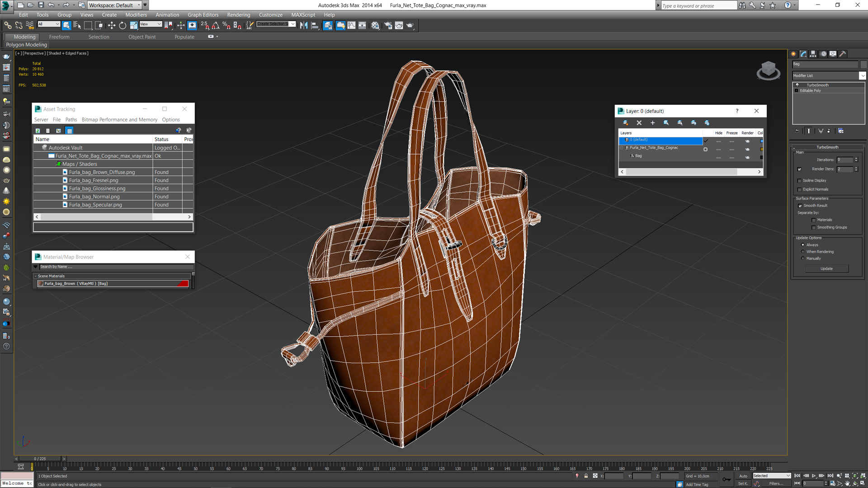Click Add Selected Objects plus icon
Screen dimensions: 868x488
pos(652,122)
